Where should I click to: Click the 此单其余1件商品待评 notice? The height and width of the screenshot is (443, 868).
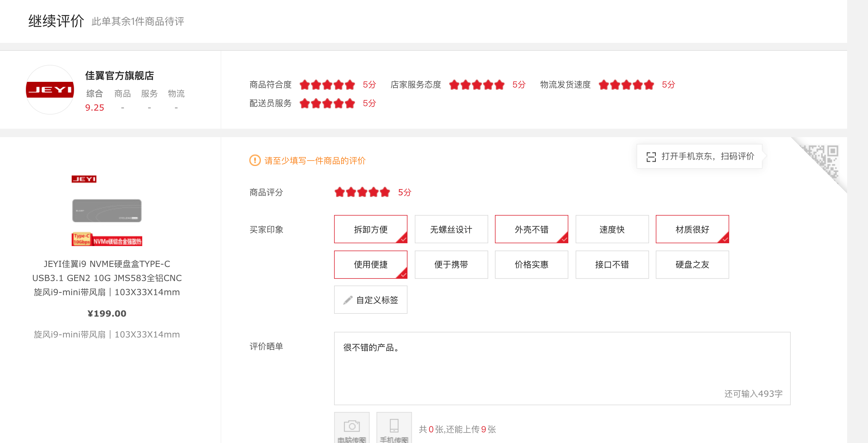click(138, 21)
